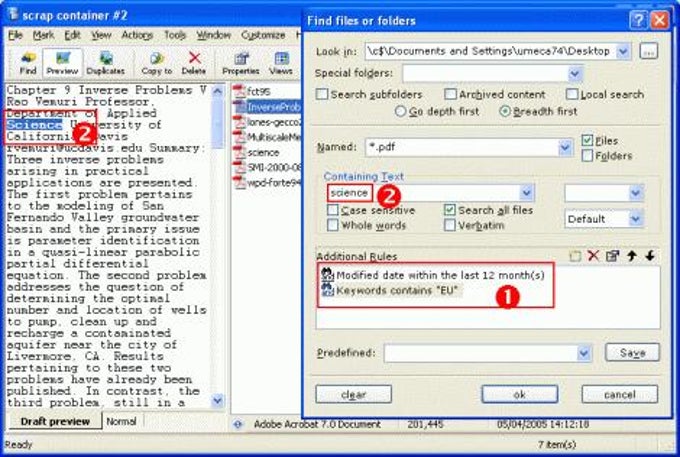Viewport: 680px width, 457px height.
Task: Enable the Case sensitive option
Action: [333, 210]
